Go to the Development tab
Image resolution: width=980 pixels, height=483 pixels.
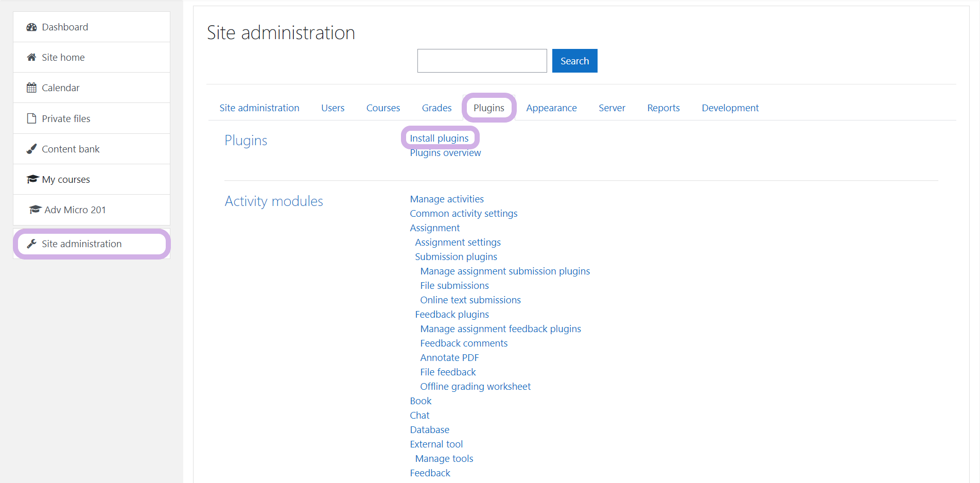730,108
